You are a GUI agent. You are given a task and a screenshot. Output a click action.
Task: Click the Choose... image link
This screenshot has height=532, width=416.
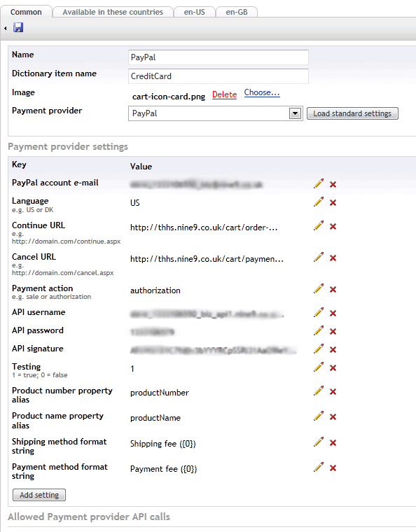pyautogui.click(x=262, y=92)
